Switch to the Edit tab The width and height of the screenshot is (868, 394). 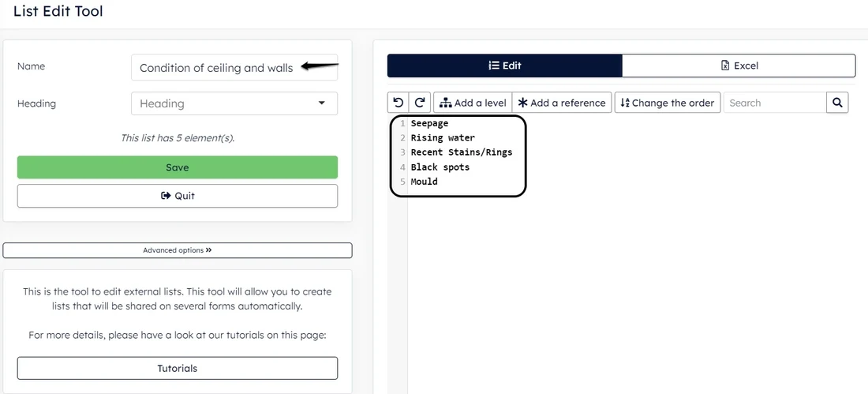coord(505,66)
